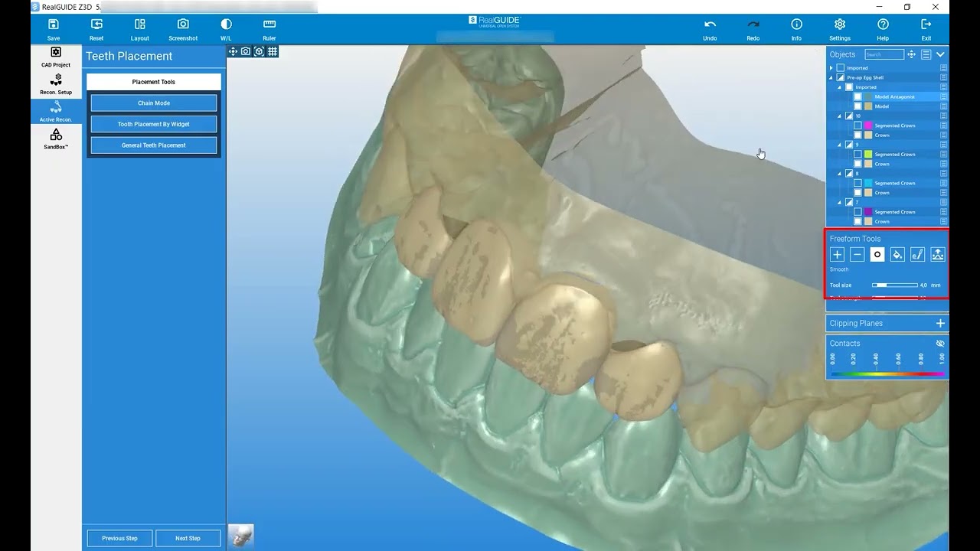Open the SandBox module
The width and height of the screenshot is (980, 551).
56,139
